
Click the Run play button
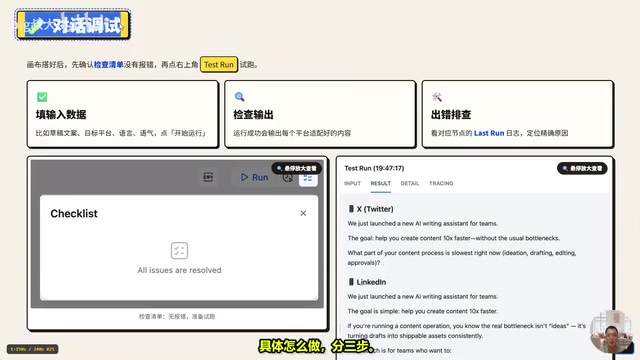[x=254, y=177]
